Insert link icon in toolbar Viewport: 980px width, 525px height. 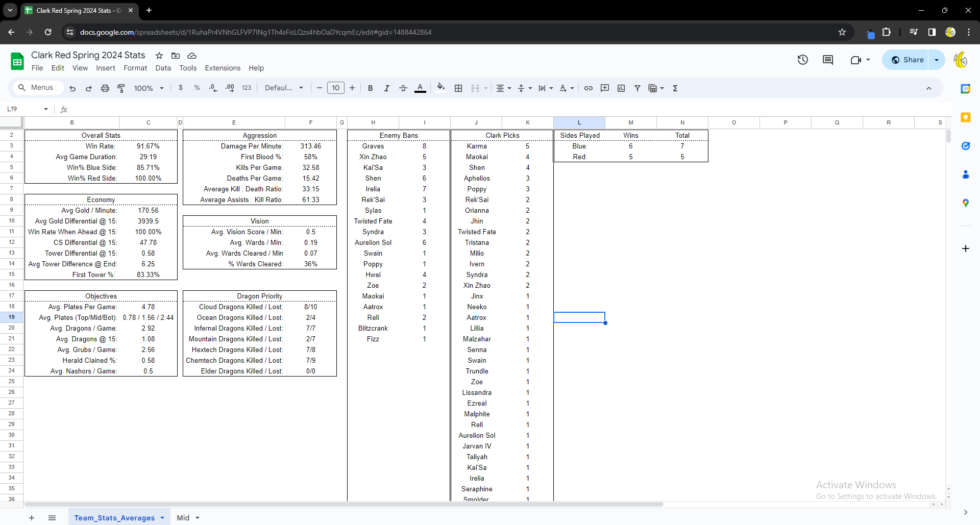(x=589, y=88)
